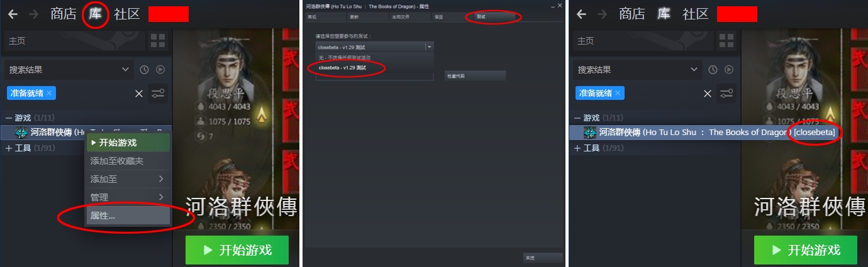868x267 pixels.
Task: Expand the 管理 submenu in context menu
Action: point(128,197)
